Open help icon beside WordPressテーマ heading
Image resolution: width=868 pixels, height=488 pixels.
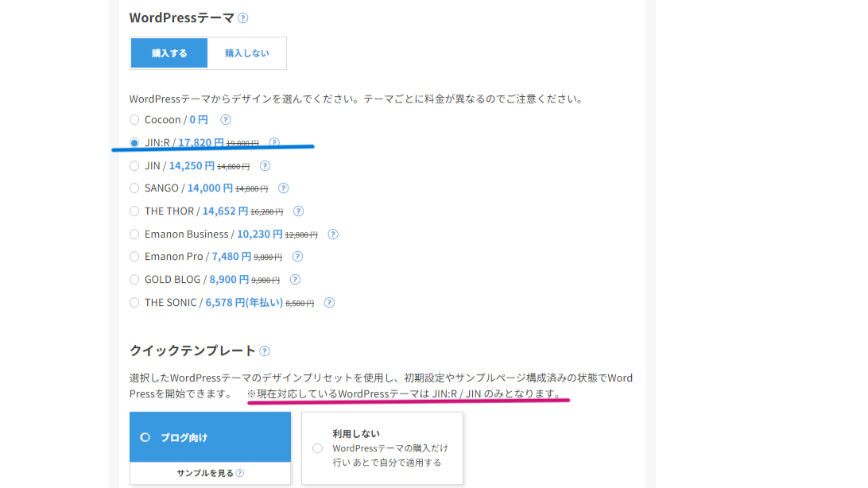pyautogui.click(x=242, y=18)
